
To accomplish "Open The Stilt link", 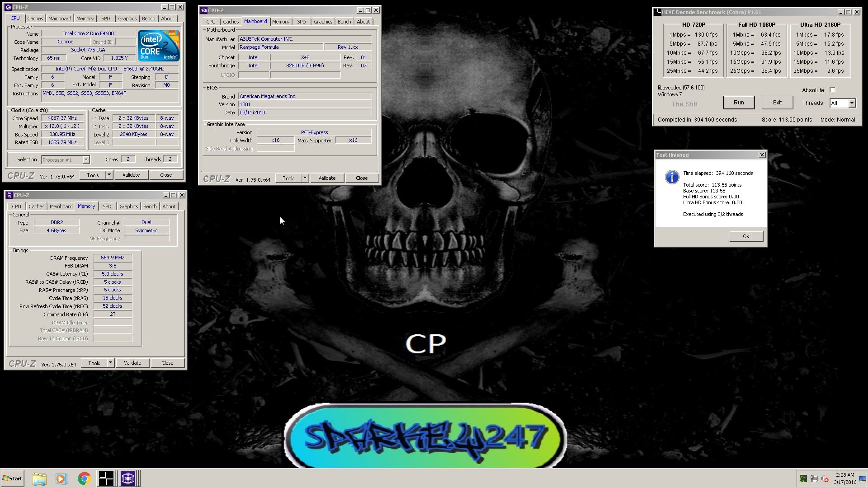I will coord(684,104).
